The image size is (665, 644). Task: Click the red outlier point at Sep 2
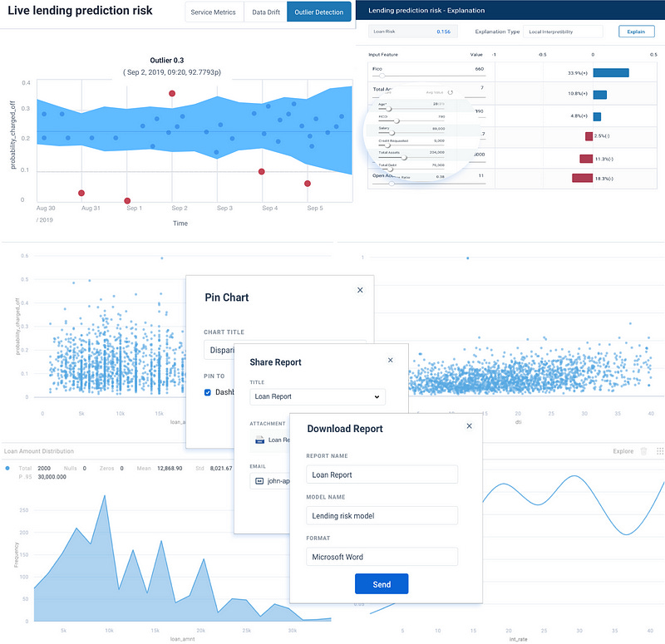click(x=172, y=93)
